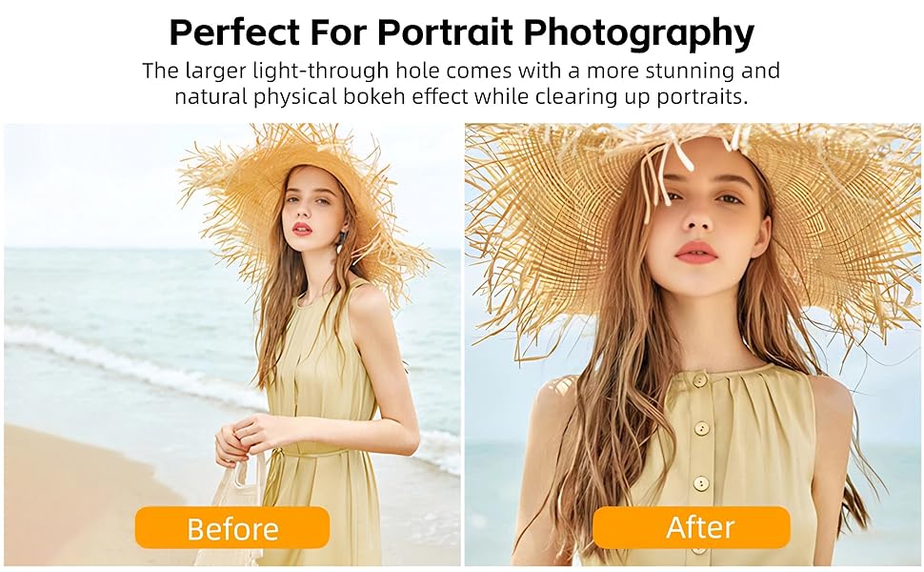The image size is (924, 572).
Task: Click the orange After label
Action: point(692,527)
